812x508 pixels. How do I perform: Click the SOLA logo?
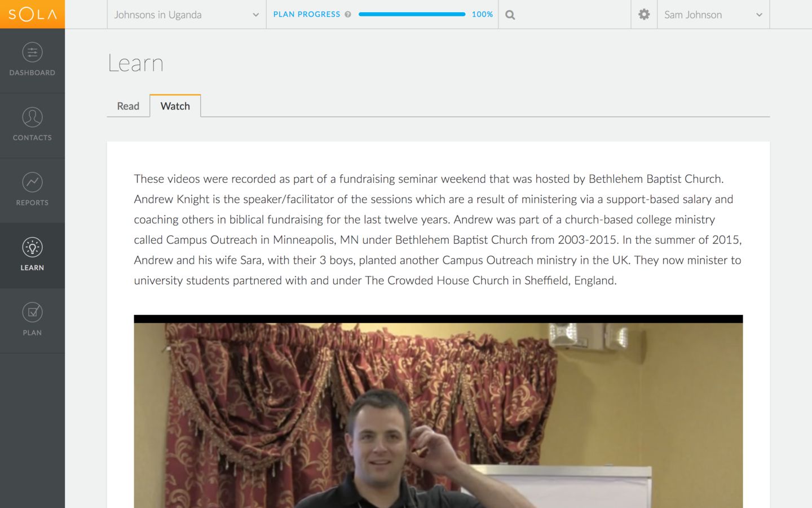point(32,14)
